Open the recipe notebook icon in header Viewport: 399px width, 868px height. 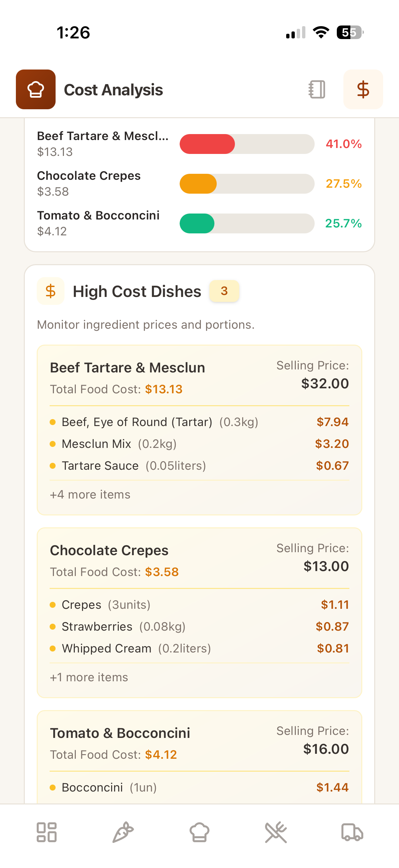[x=317, y=89]
